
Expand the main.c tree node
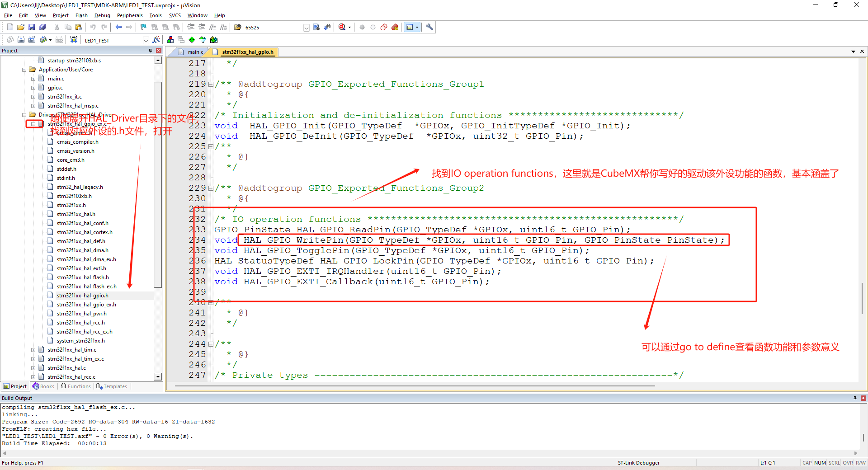33,79
